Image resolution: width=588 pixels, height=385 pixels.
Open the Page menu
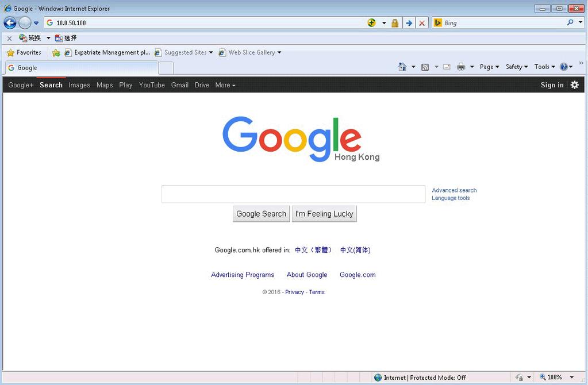coord(489,67)
